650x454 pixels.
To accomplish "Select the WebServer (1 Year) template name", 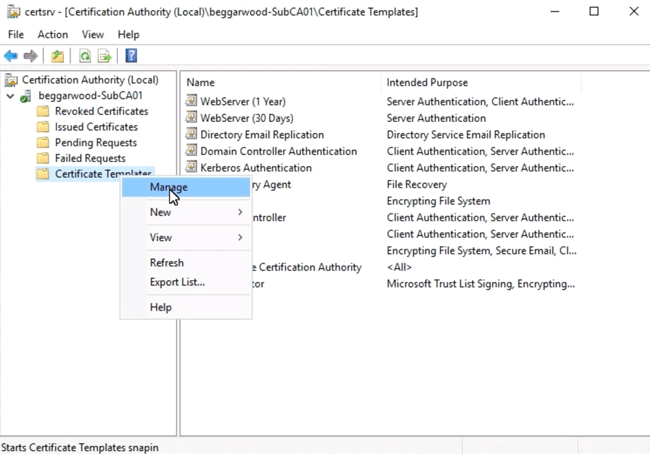I will tap(243, 102).
